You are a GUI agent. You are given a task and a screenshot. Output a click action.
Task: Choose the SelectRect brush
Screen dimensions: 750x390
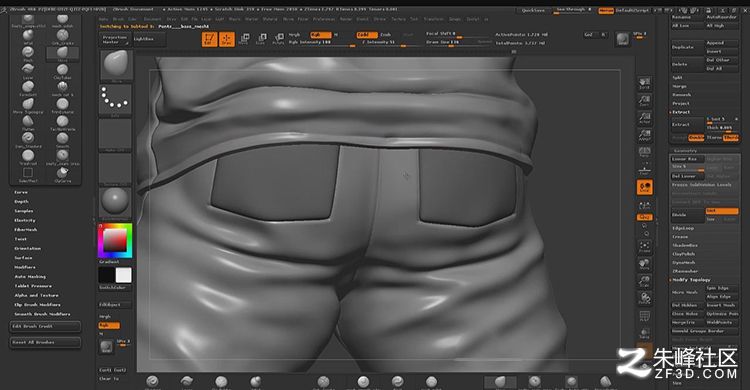[28, 174]
